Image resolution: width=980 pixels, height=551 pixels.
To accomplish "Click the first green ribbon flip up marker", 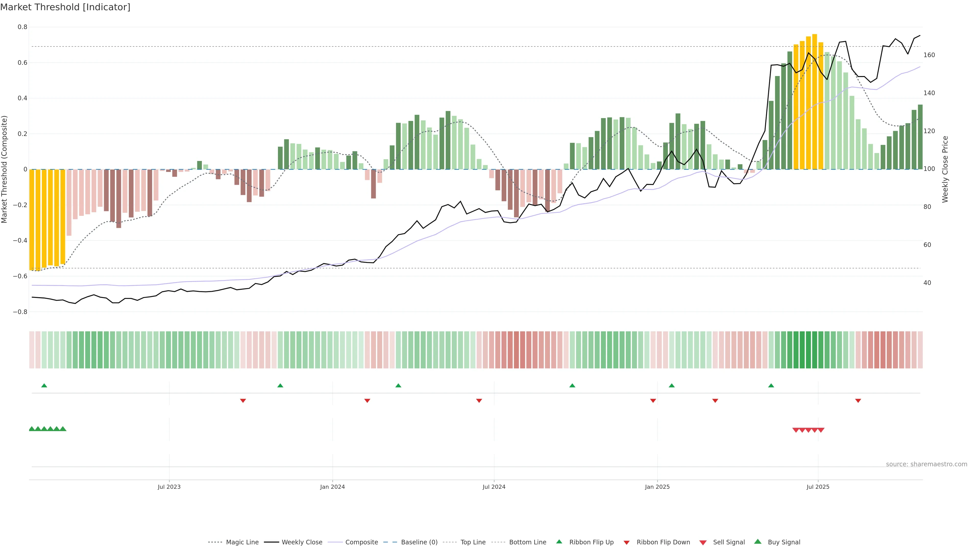I will (x=44, y=386).
